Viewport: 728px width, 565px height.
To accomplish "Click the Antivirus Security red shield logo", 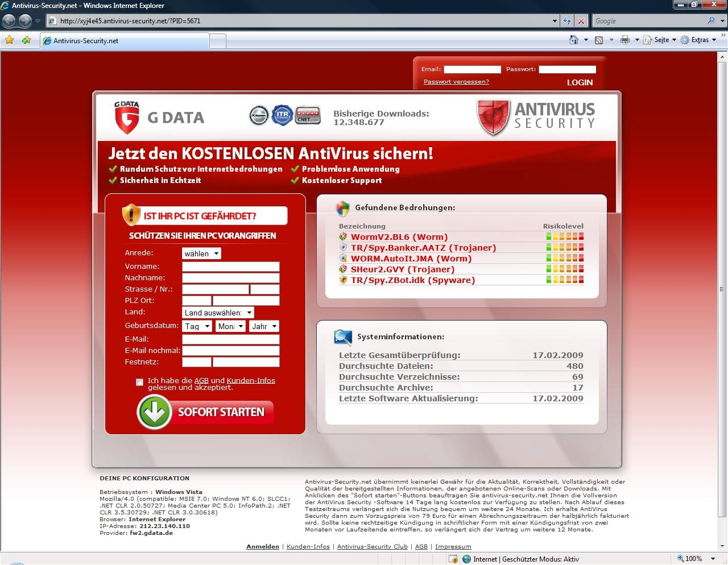I will 493,118.
